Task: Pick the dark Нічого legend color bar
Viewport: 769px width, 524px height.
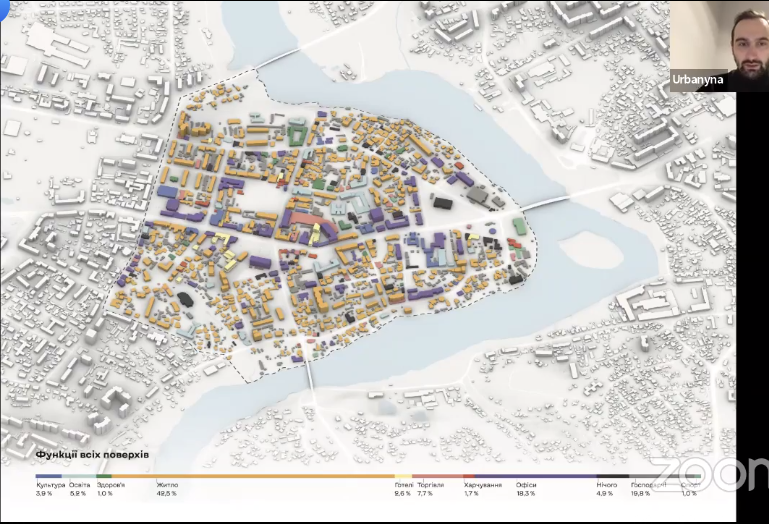Action: [x=612, y=476]
